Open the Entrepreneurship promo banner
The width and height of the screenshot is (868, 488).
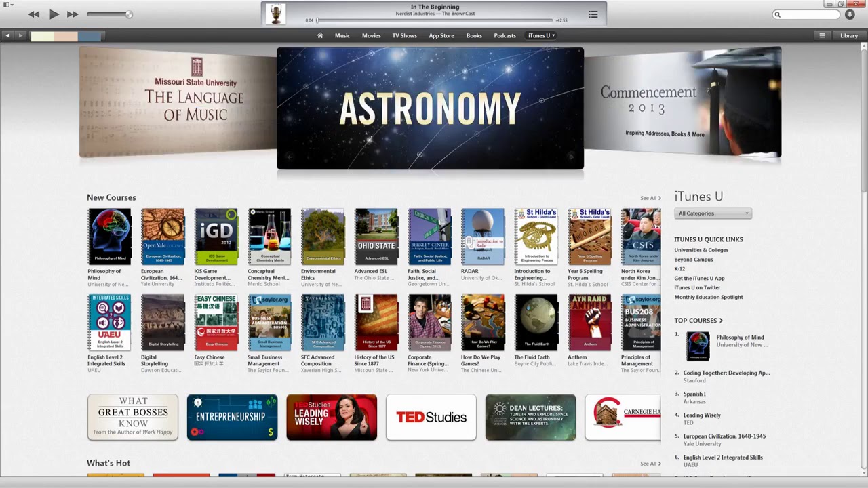233,418
